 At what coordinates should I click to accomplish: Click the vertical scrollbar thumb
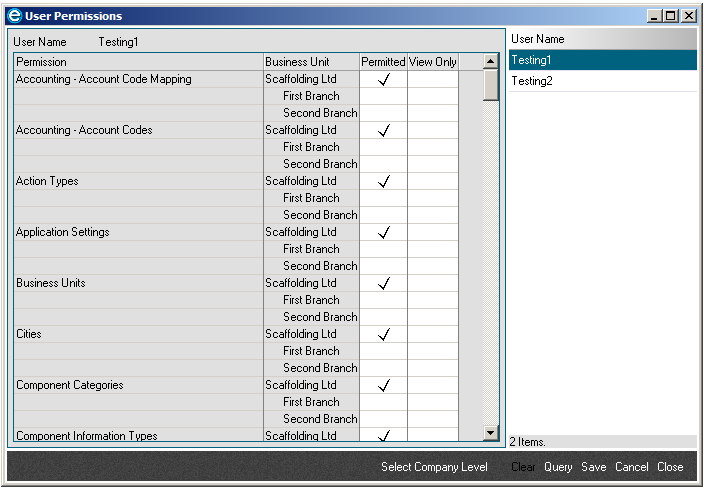tap(490, 85)
